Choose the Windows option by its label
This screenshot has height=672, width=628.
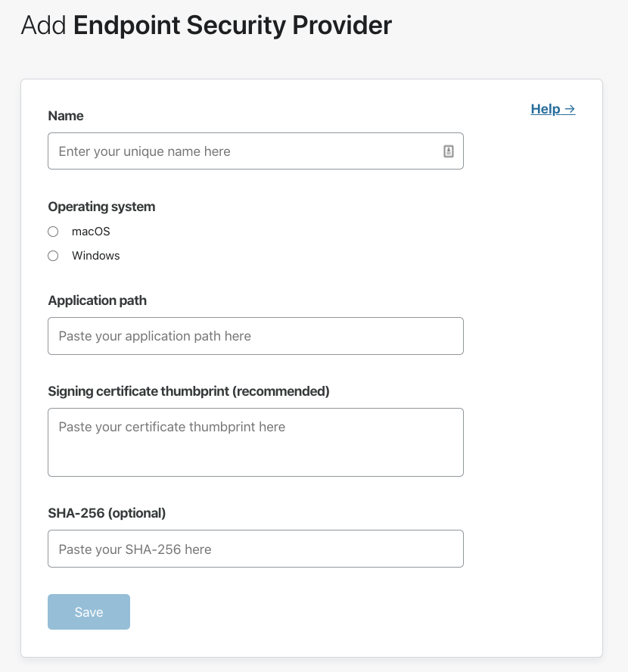coord(96,256)
